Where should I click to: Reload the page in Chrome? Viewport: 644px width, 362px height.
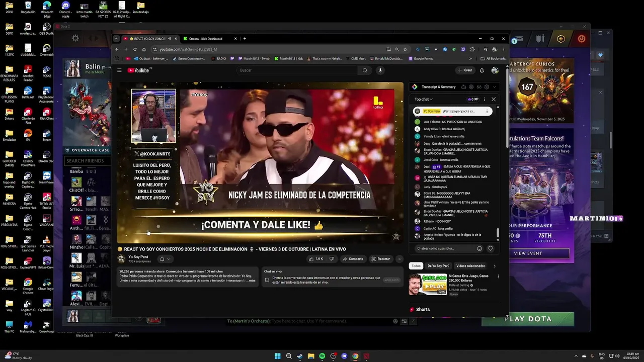(135, 49)
